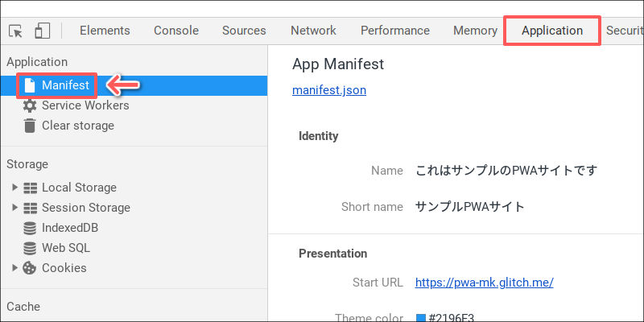This screenshot has width=644, height=322.
Task: Click the Service Workers gear icon
Action: click(x=30, y=105)
